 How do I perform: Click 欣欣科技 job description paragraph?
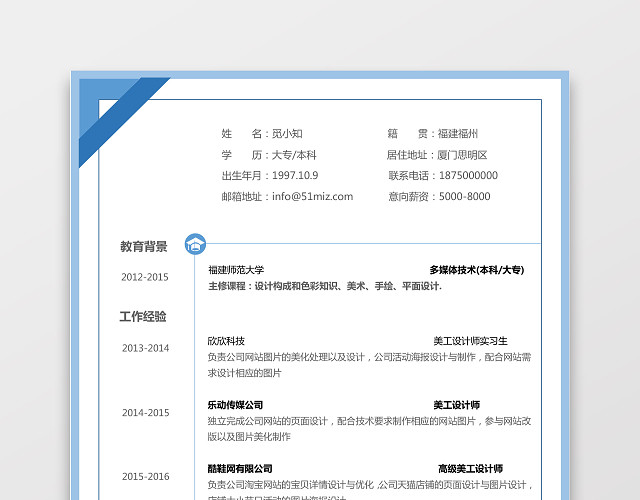369,365
